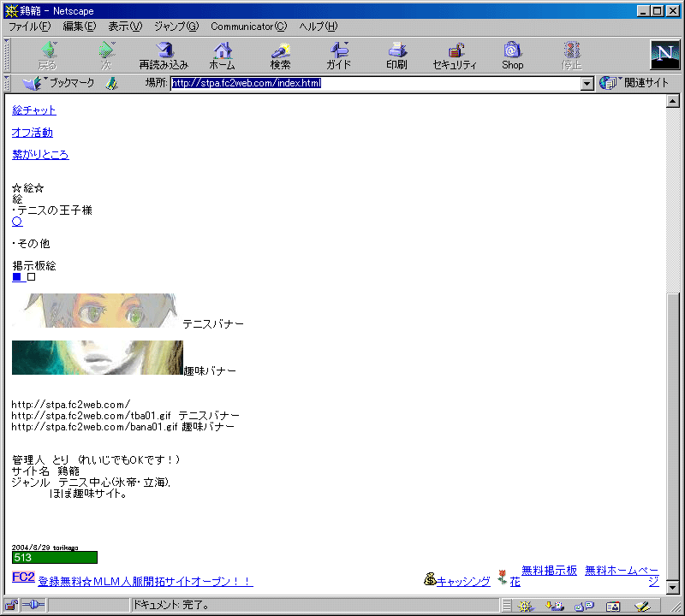Image resolution: width=685 pixels, height=616 pixels.
Task: Click the Back (戻る) toolbar button
Action: click(48, 56)
